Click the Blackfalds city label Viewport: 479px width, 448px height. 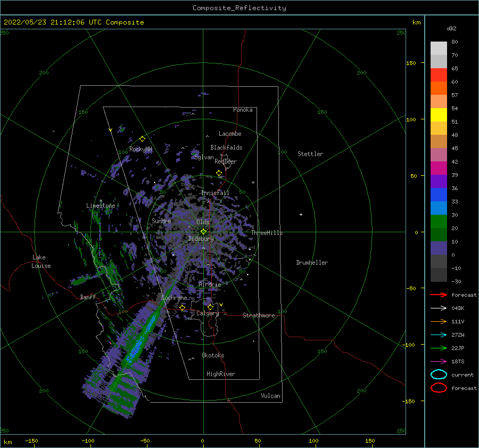pyautogui.click(x=226, y=148)
